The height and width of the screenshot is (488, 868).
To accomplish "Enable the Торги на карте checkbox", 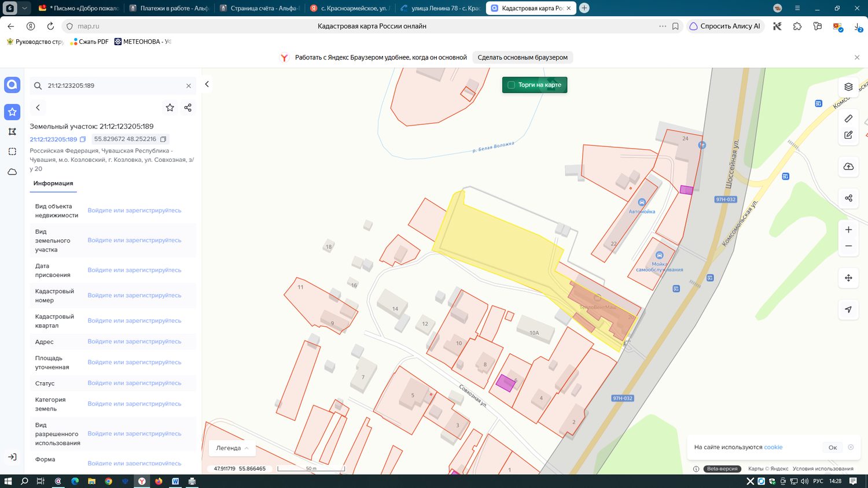I will (x=512, y=85).
